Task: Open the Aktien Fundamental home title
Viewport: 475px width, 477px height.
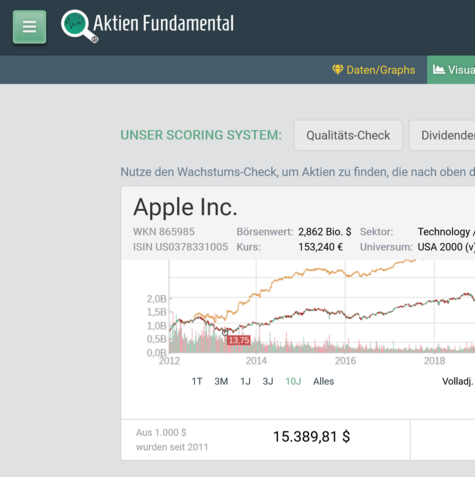Action: [164, 23]
